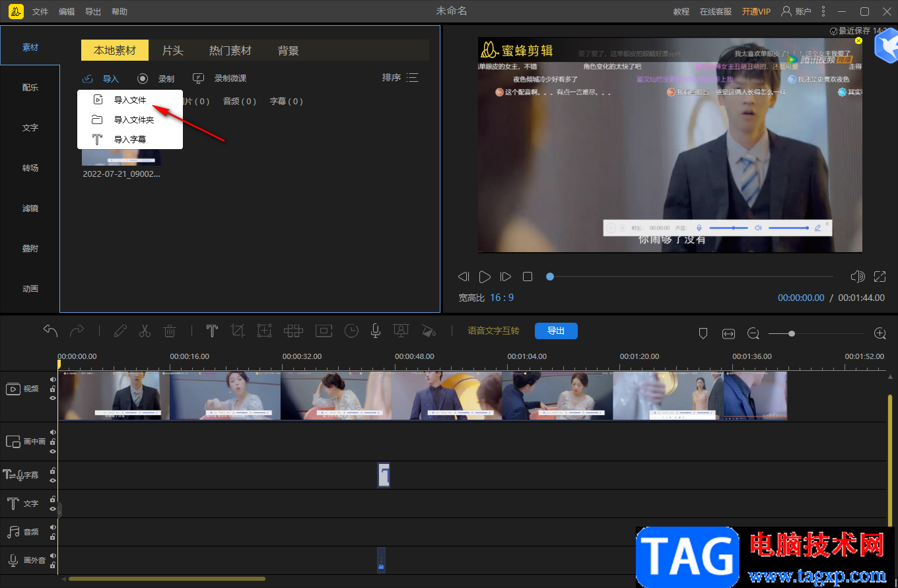Mute the 视频 track
898x588 pixels.
pos(53,379)
